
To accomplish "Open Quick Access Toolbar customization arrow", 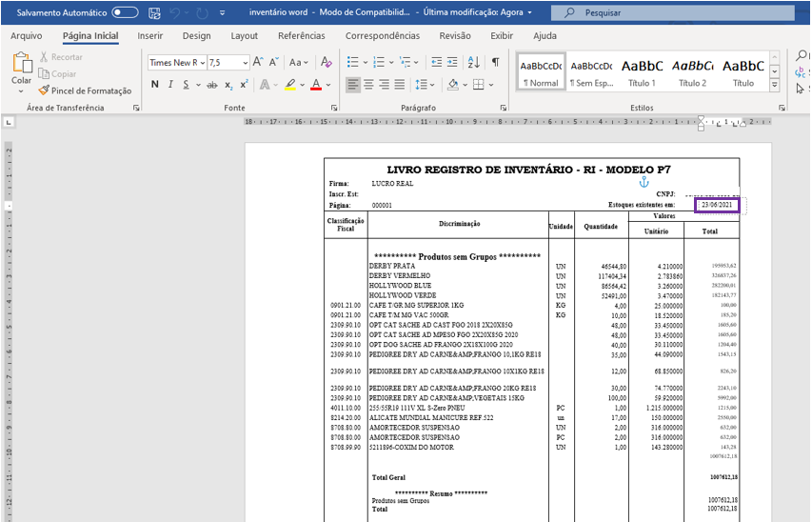I will [x=222, y=13].
